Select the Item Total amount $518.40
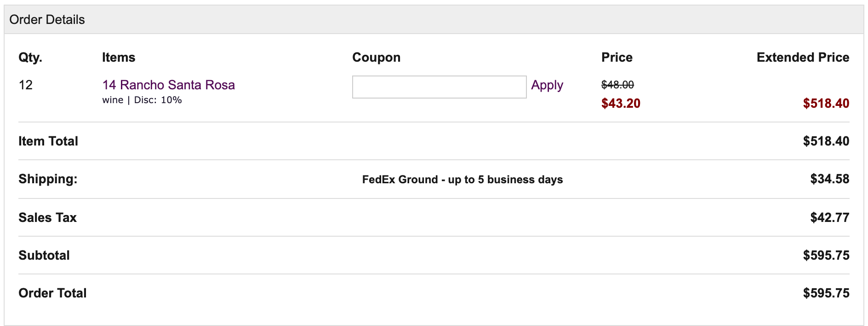Image resolution: width=868 pixels, height=326 pixels. (826, 141)
